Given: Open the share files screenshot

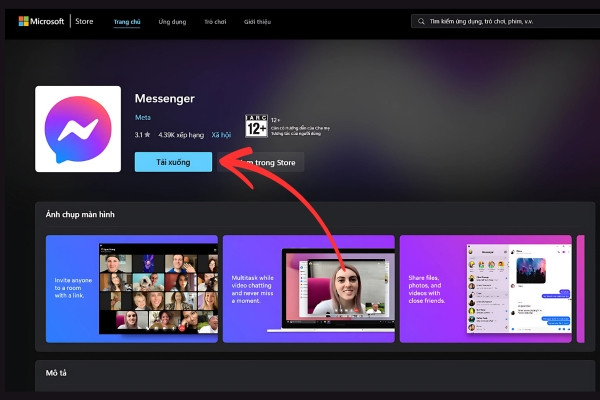Looking at the screenshot, I should point(486,289).
